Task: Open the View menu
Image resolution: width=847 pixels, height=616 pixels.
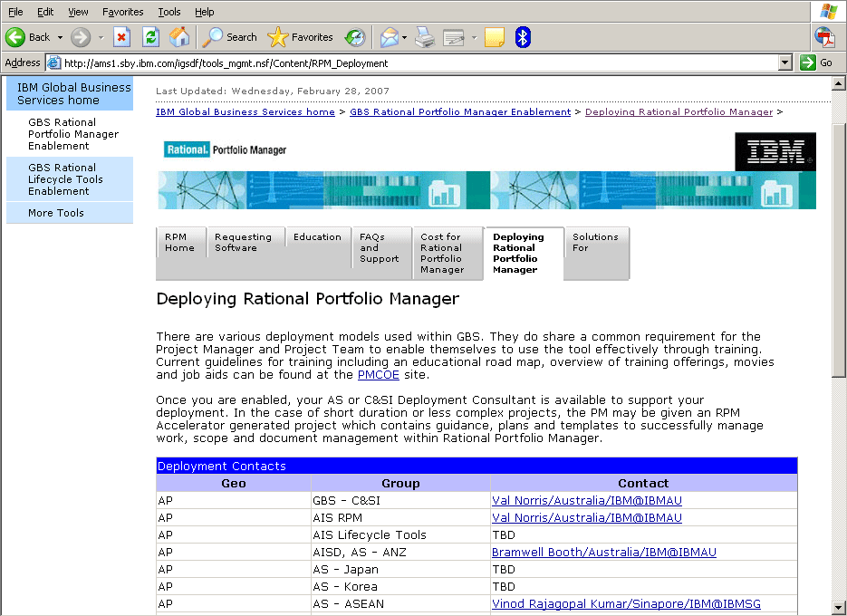Action: point(78,12)
